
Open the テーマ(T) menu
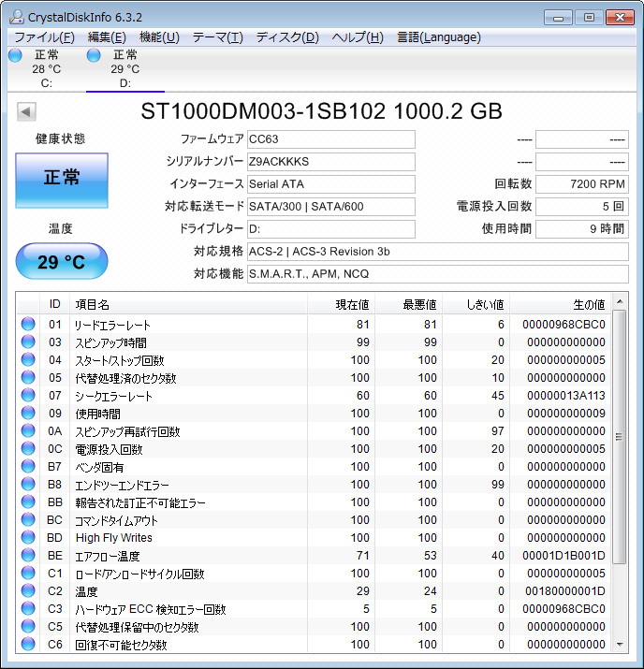point(217,37)
